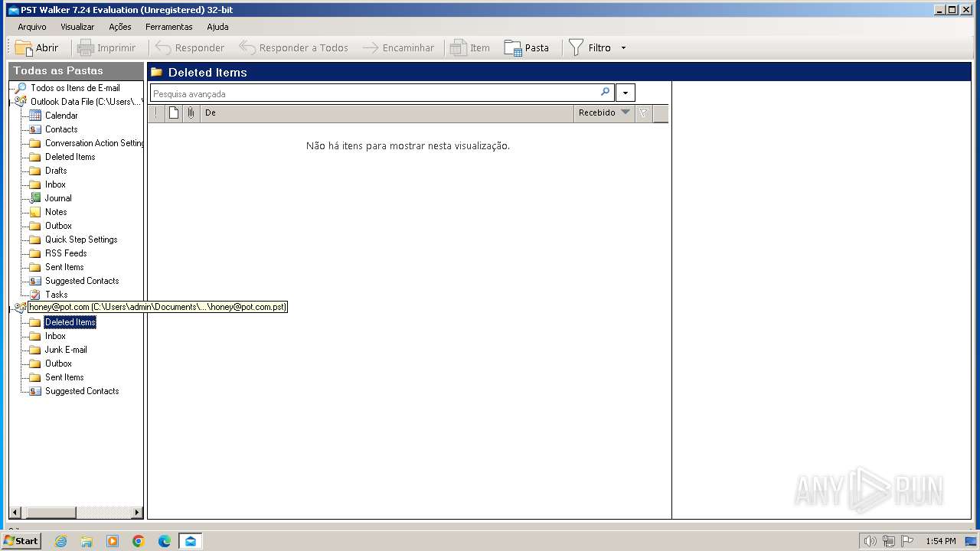Select Sent Items under honey@pot.com
The image size is (980, 551).
point(64,377)
